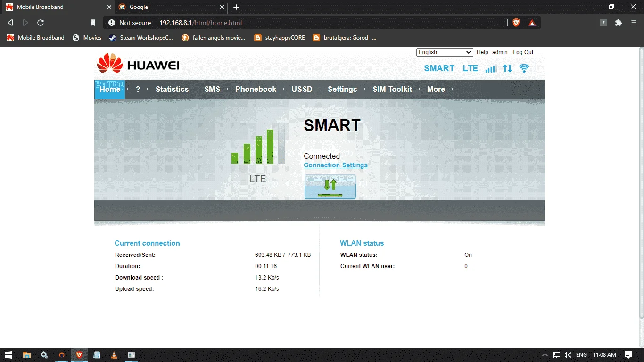This screenshot has width=644, height=362.
Task: Click the Connection Settings link
Action: click(336, 165)
